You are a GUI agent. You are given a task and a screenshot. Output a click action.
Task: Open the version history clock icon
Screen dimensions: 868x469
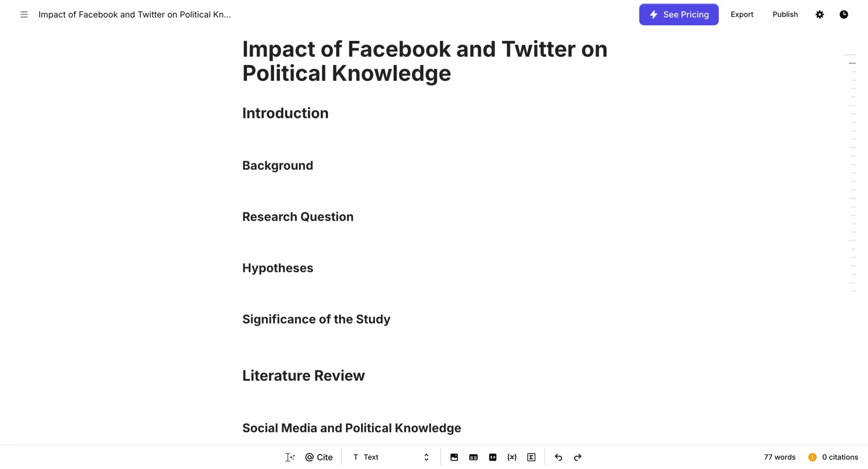pyautogui.click(x=844, y=15)
